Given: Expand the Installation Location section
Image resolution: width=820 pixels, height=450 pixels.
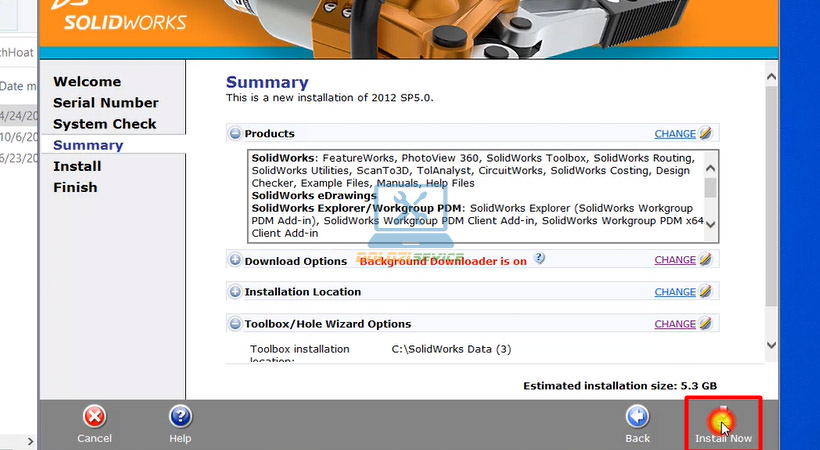Looking at the screenshot, I should tap(235, 293).
